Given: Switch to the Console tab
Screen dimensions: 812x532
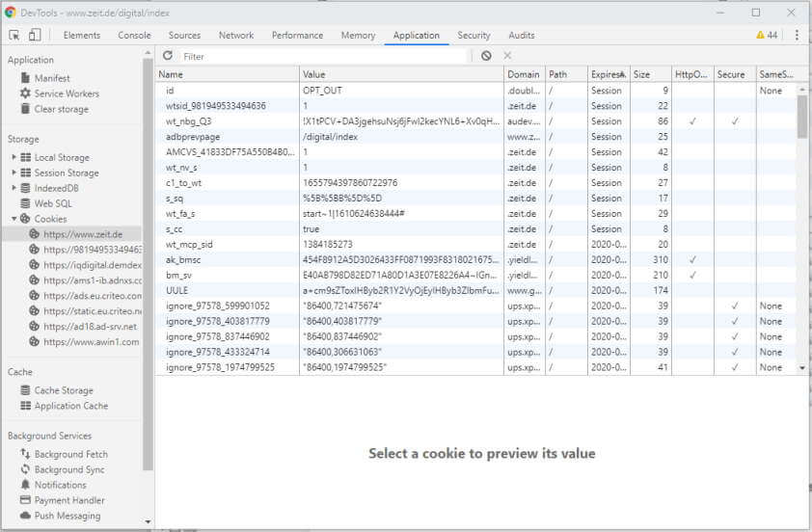Looking at the screenshot, I should tap(135, 36).
